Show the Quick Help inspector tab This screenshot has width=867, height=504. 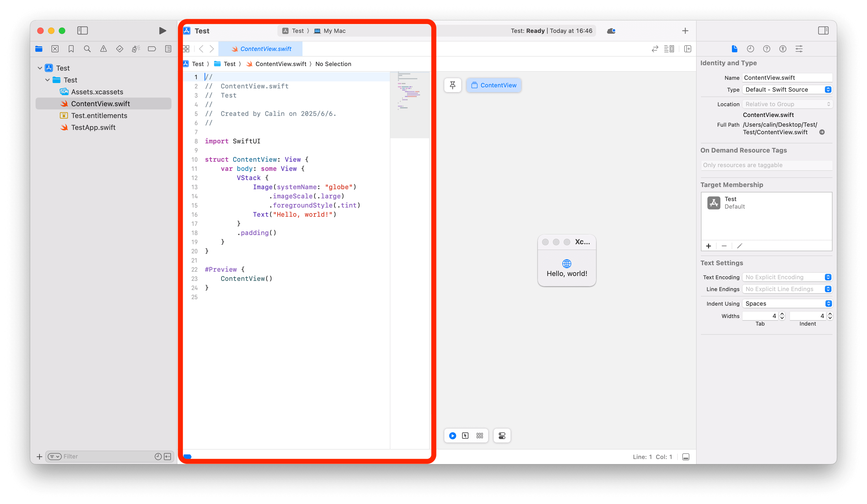(767, 49)
